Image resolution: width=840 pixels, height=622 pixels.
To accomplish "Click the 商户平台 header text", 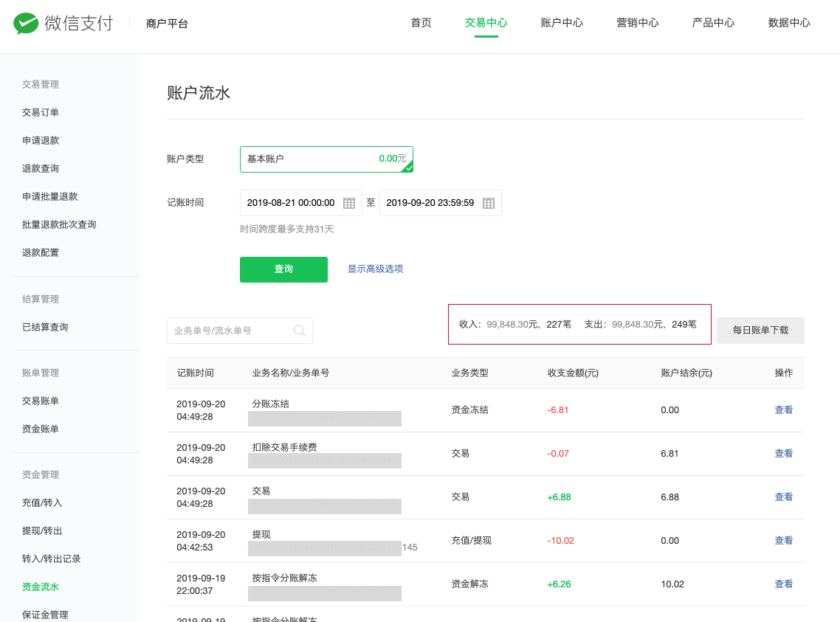I will click(167, 24).
